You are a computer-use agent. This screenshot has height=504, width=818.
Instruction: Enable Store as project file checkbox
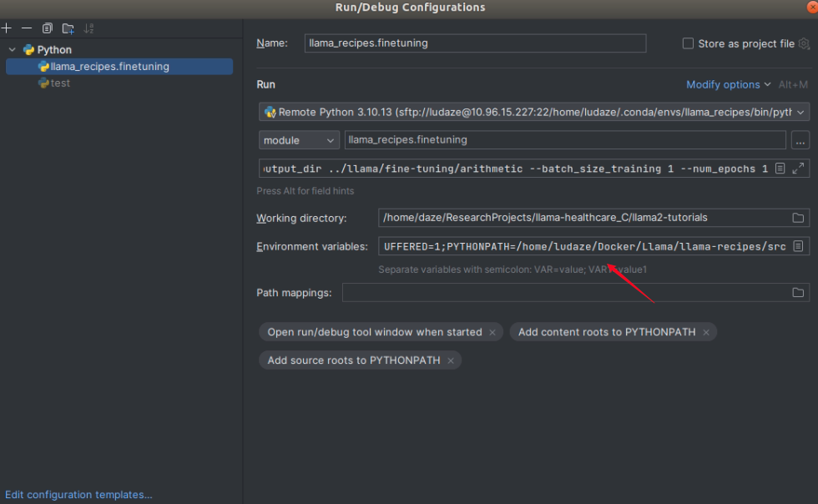point(688,43)
